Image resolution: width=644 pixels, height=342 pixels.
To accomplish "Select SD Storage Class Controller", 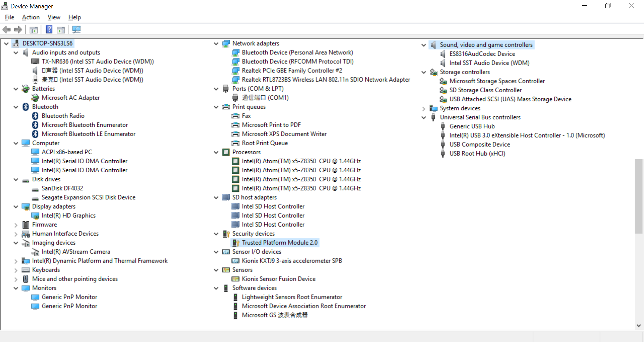I will pos(485,90).
